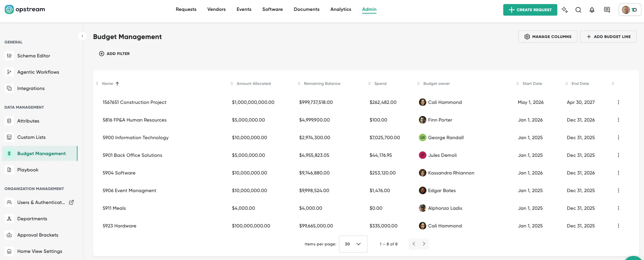Viewport: 644px width, 260px height.
Task: Click the Spend column header
Action: tap(380, 83)
